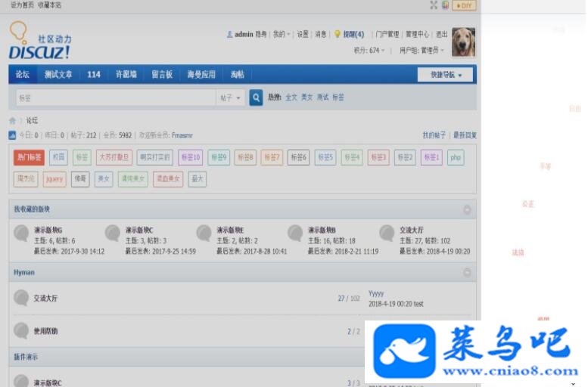The height and width of the screenshot is (387, 588).
Task: Open the 留言板 navigation tab
Action: 162,74
